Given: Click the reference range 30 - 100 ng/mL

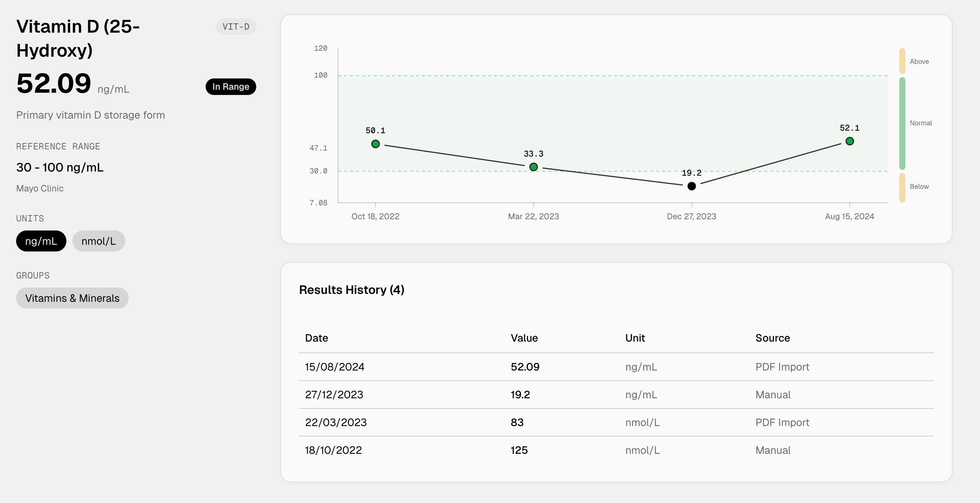Looking at the screenshot, I should pyautogui.click(x=59, y=167).
